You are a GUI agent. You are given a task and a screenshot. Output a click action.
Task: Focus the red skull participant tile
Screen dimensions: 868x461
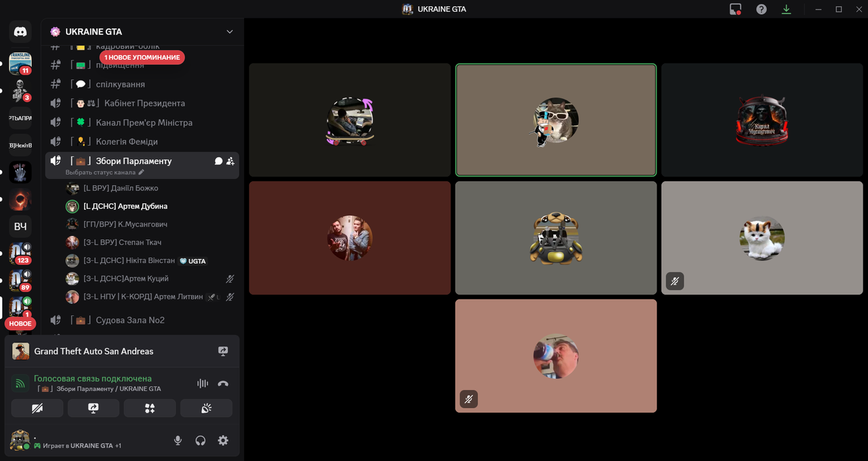coord(762,120)
